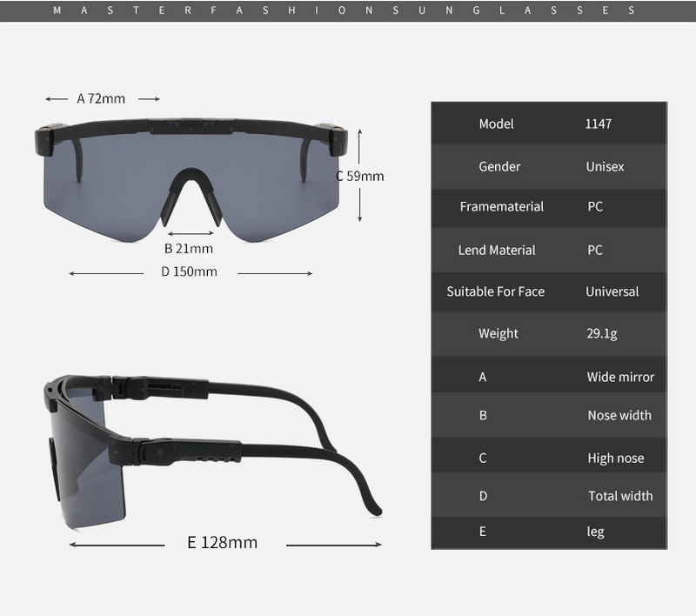Screen dimensions: 696x616
Task: Select the 'Total width' description cell
Action: (x=619, y=496)
